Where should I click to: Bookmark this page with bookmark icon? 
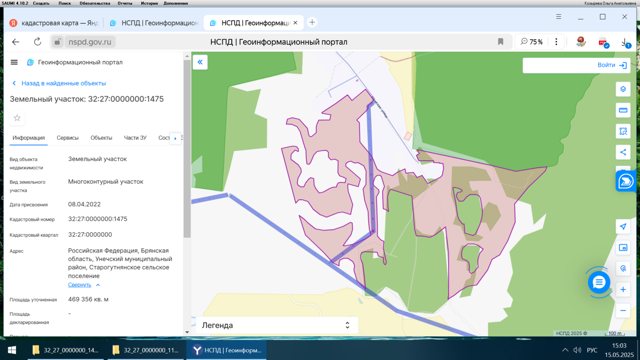pyautogui.click(x=500, y=42)
